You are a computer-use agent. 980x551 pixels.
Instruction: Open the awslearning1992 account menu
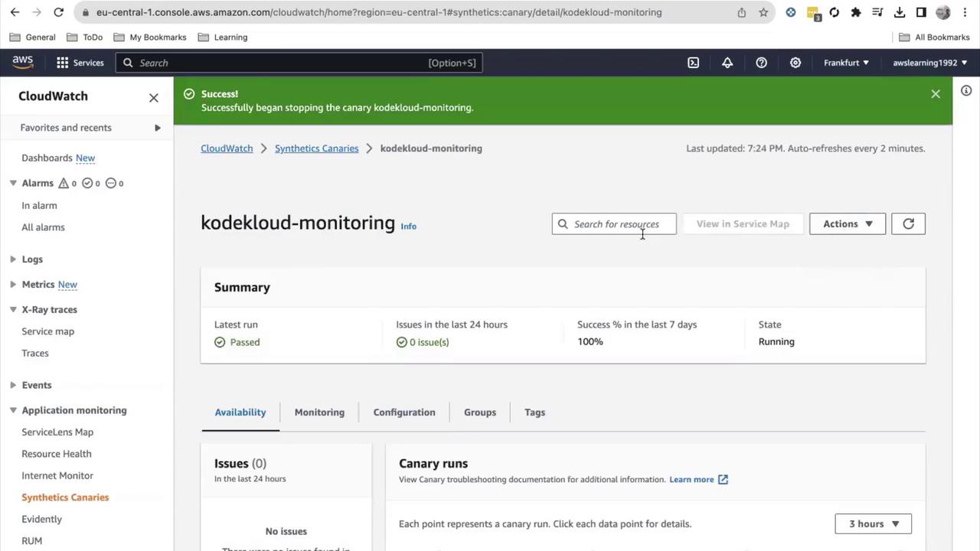[x=929, y=63]
